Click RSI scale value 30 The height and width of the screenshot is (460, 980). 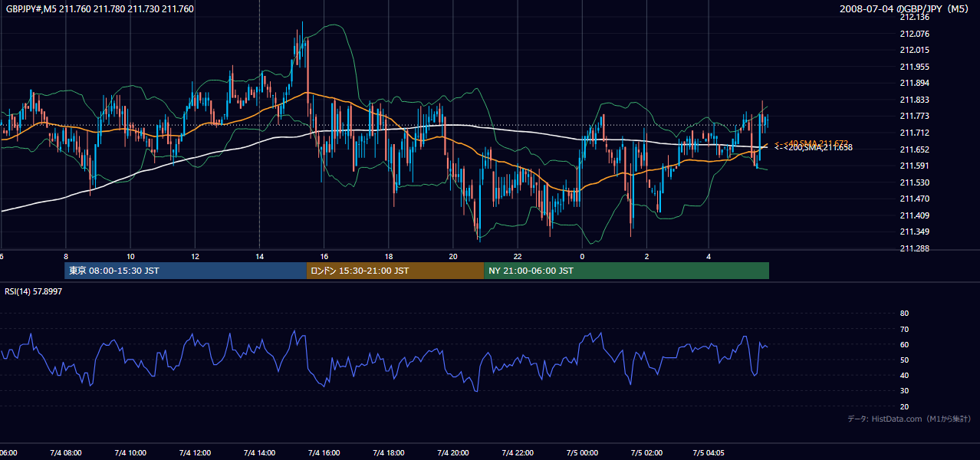(x=904, y=391)
